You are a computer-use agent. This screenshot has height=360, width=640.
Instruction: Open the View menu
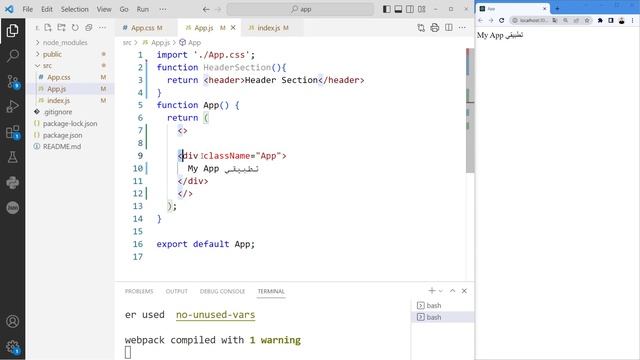click(104, 9)
